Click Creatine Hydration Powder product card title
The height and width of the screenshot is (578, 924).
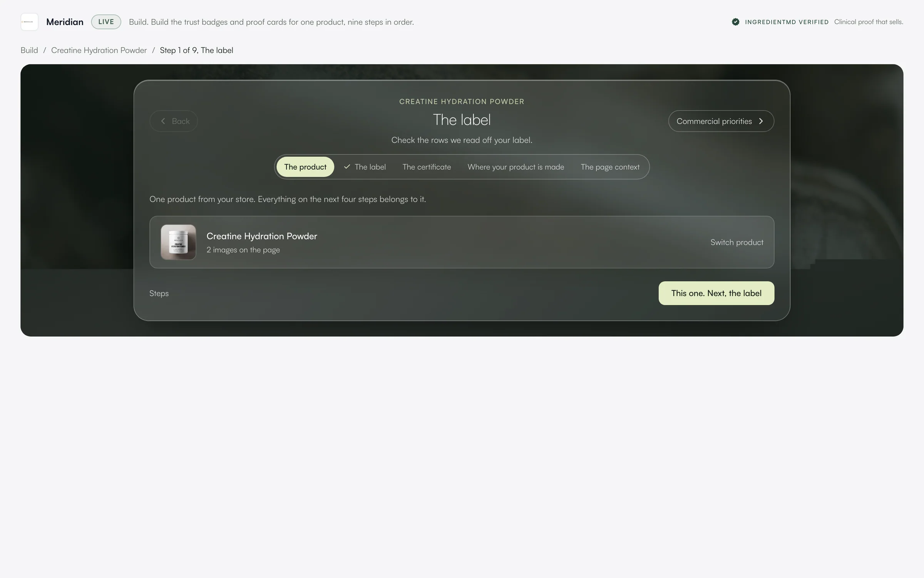point(262,236)
